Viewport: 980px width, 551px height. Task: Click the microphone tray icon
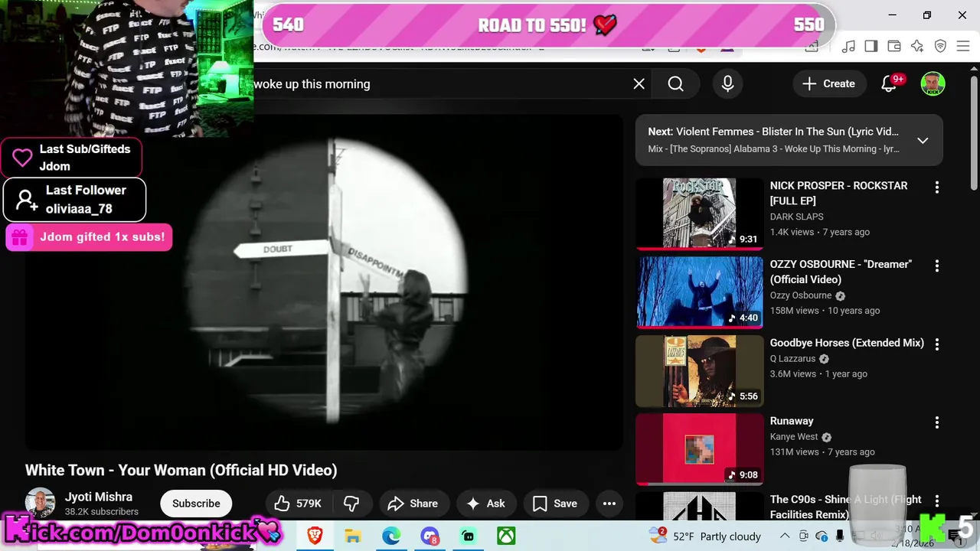click(840, 536)
